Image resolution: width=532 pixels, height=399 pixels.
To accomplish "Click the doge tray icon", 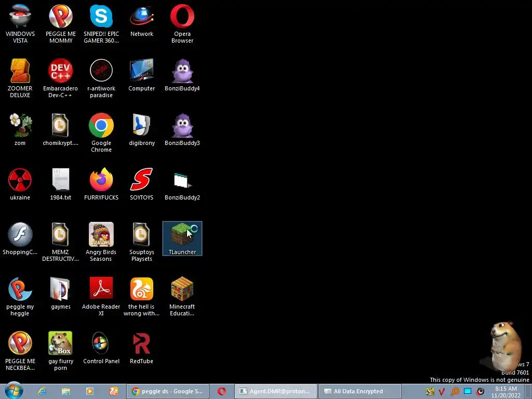I will click(430, 392).
